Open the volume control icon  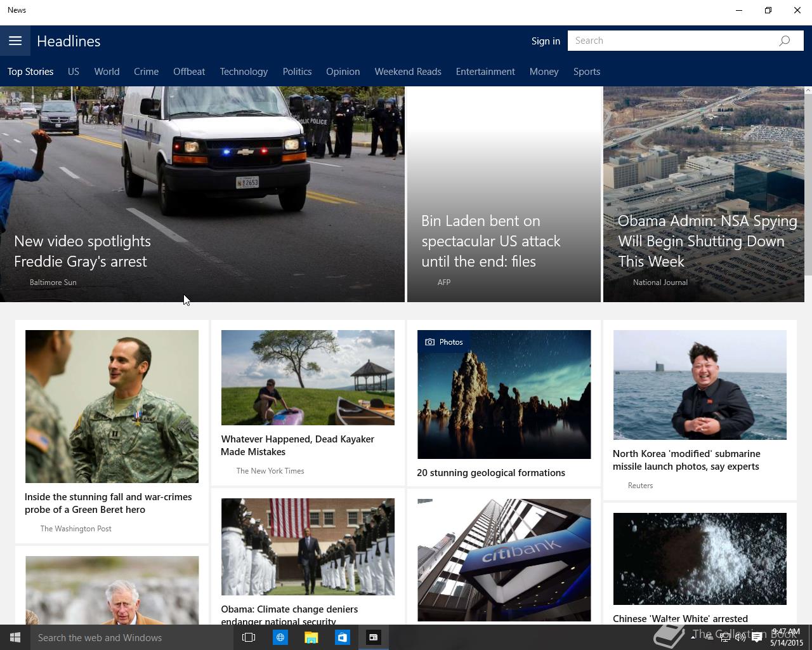740,637
